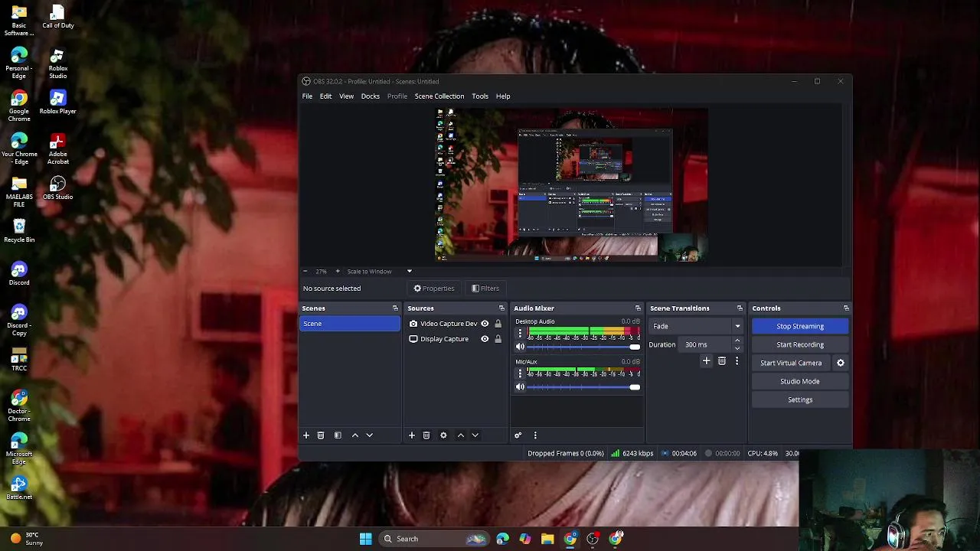
Task: Hide the Video Capture Device source
Action: click(x=485, y=324)
